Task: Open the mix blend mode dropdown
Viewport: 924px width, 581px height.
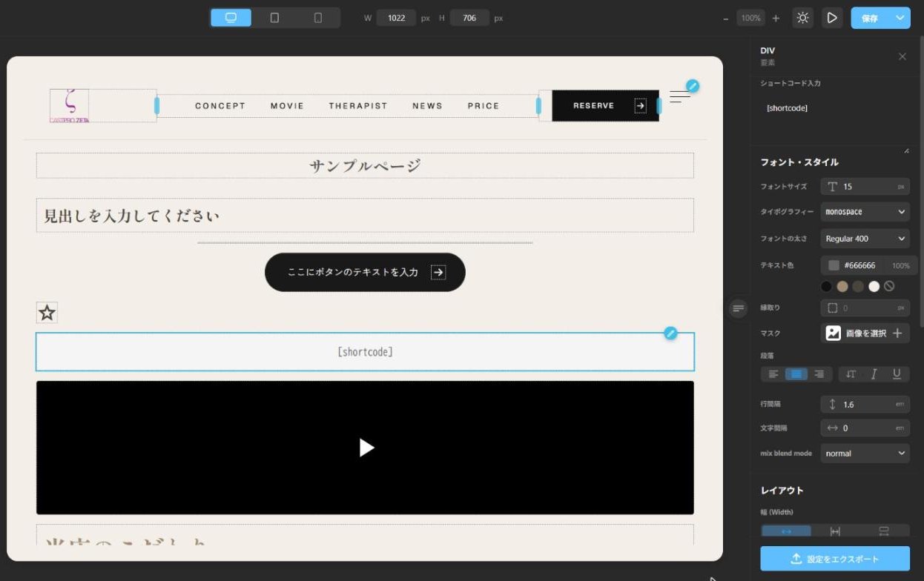Action: coord(865,454)
